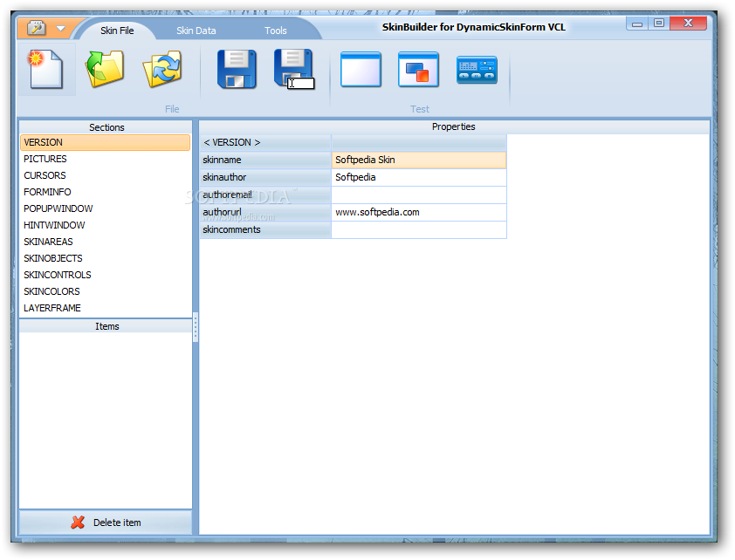Select the HINTWINDOW section
735x560 pixels.
coord(105,225)
